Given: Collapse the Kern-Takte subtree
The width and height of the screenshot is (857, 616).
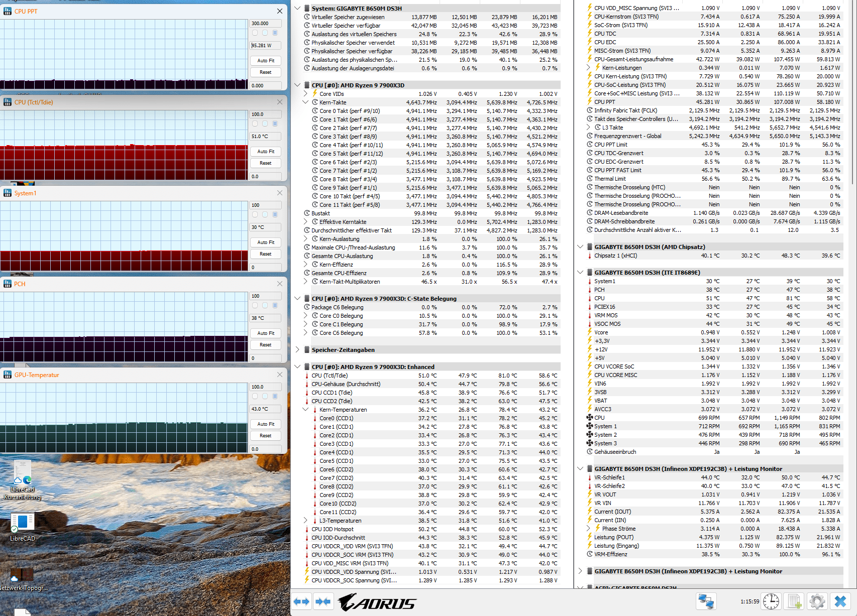Looking at the screenshot, I should click(305, 102).
